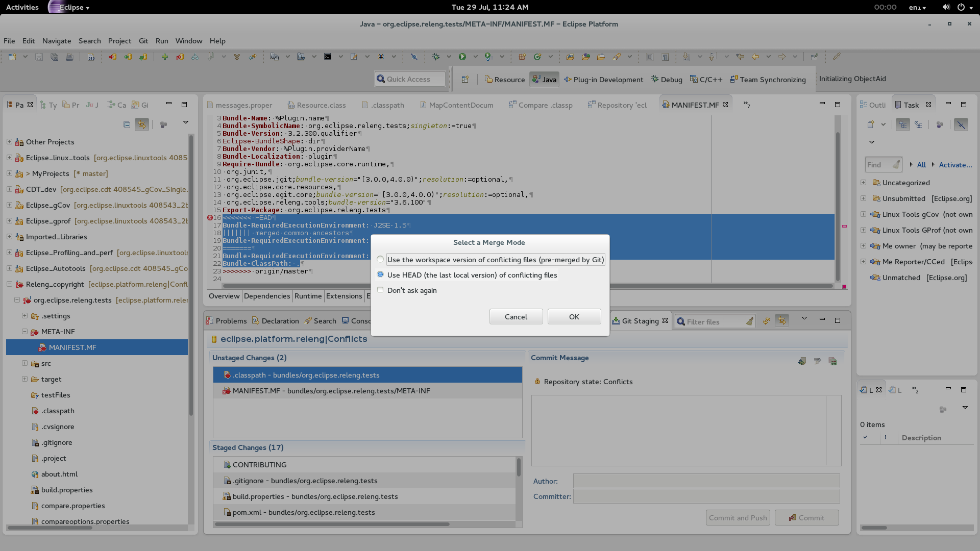Toggle Link with Editor in Package Explorer
This screenshot has width=980, height=551.
point(142,124)
